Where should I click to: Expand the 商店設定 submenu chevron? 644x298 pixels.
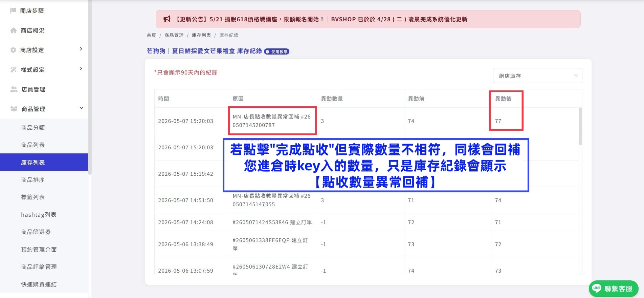coord(81,49)
